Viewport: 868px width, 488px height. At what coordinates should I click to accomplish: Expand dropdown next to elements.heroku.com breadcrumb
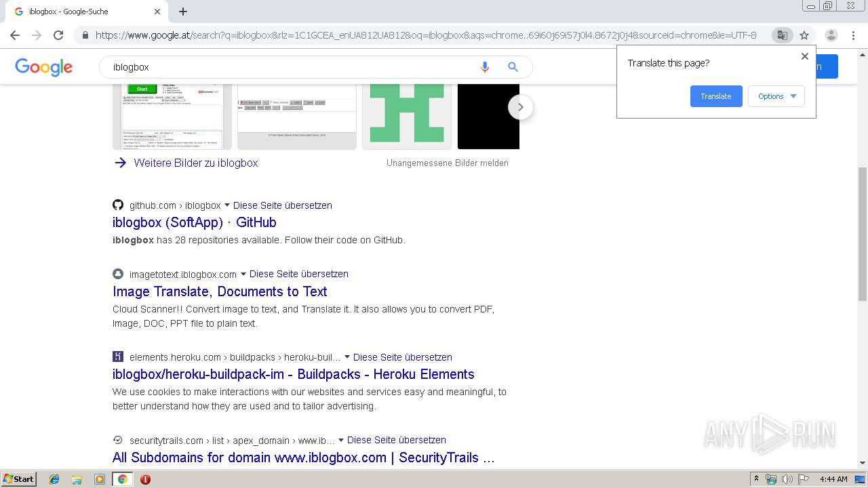point(347,357)
